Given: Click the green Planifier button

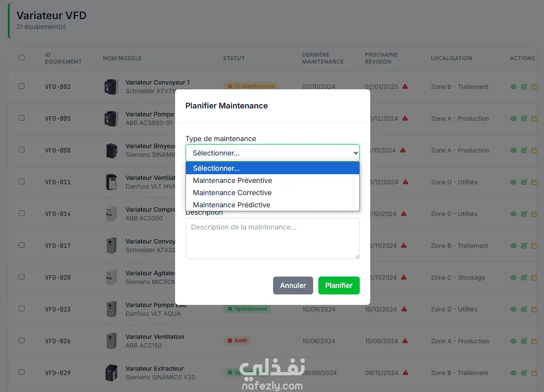Looking at the screenshot, I should [339, 285].
